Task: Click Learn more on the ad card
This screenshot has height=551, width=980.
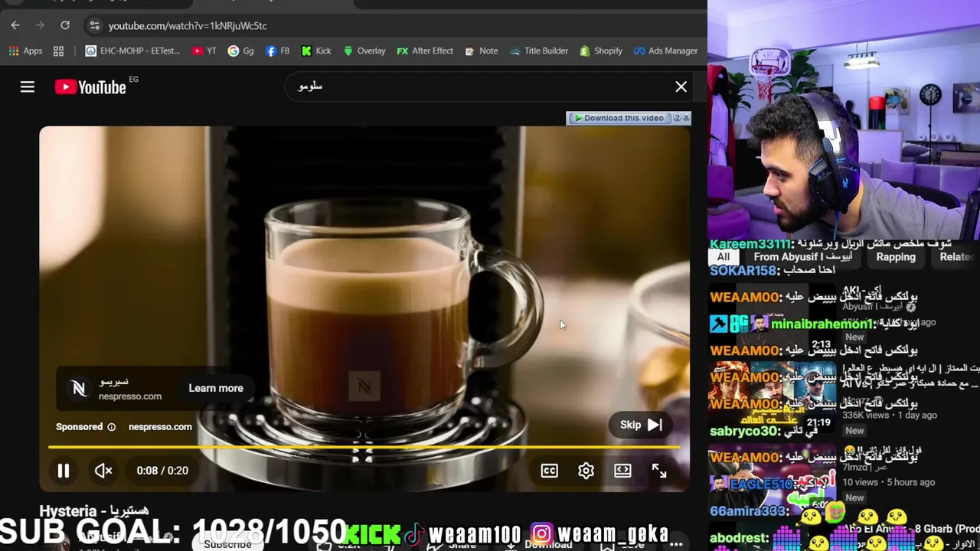Action: pyautogui.click(x=216, y=388)
